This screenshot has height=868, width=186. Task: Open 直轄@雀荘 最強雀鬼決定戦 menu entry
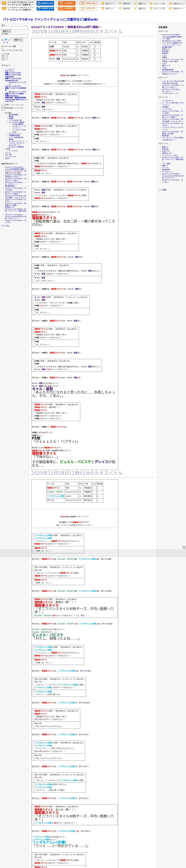[x=15, y=98]
